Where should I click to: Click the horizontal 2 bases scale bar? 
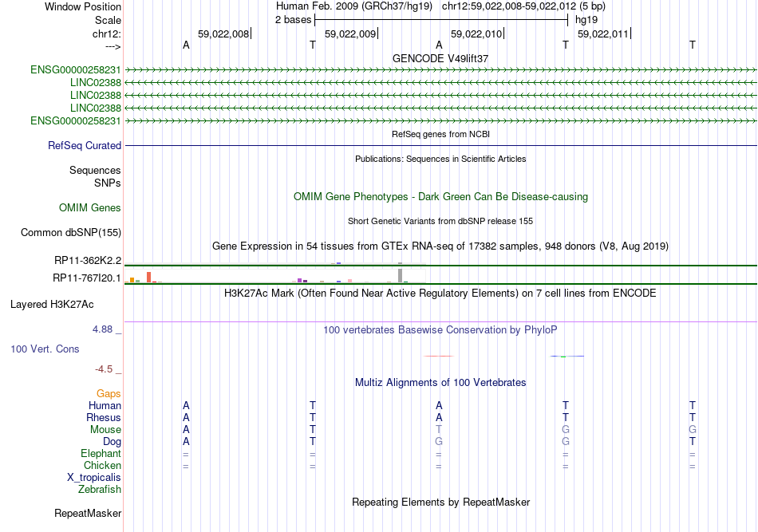[x=441, y=20]
